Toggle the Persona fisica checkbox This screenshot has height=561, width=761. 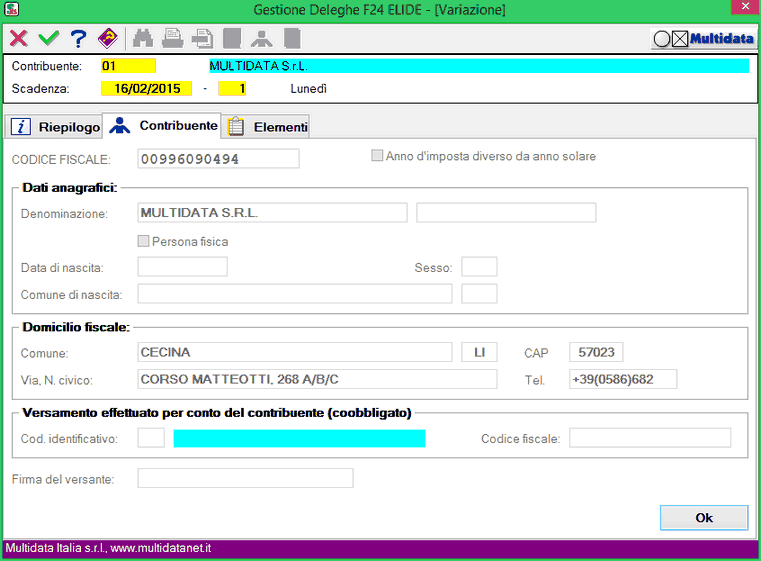[143, 241]
